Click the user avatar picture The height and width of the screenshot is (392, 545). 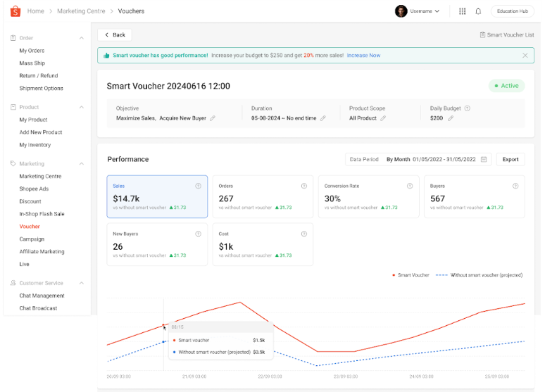[401, 11]
